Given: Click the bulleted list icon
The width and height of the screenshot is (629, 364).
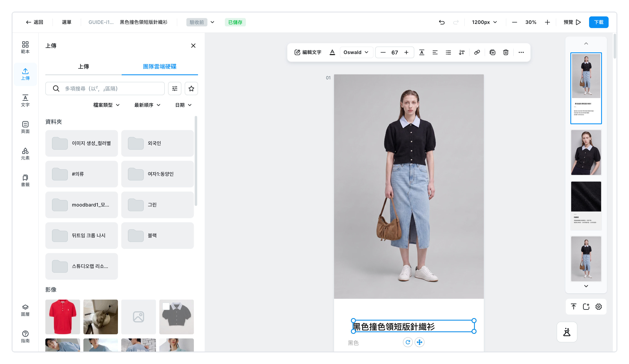Looking at the screenshot, I should tap(448, 52).
